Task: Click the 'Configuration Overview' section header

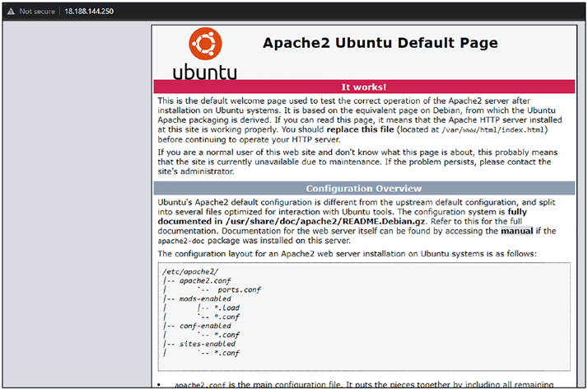Action: pyautogui.click(x=364, y=189)
